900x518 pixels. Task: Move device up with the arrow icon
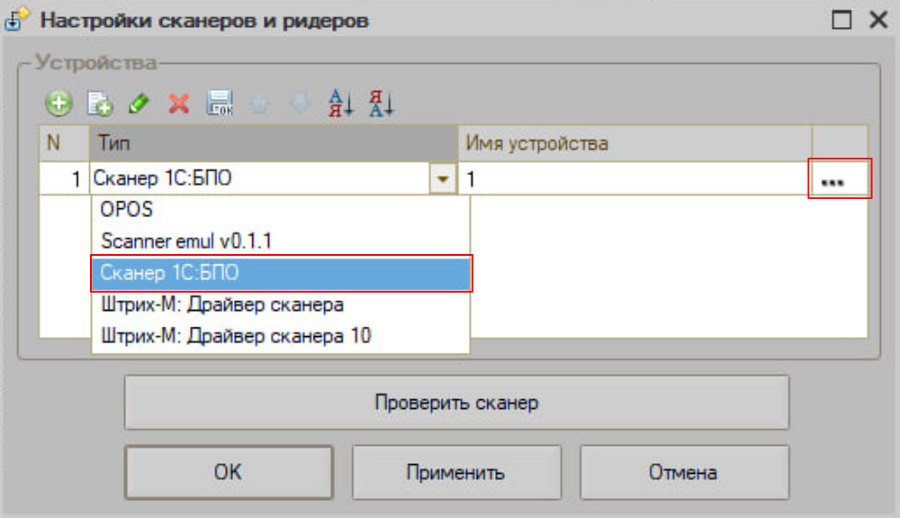click(259, 104)
